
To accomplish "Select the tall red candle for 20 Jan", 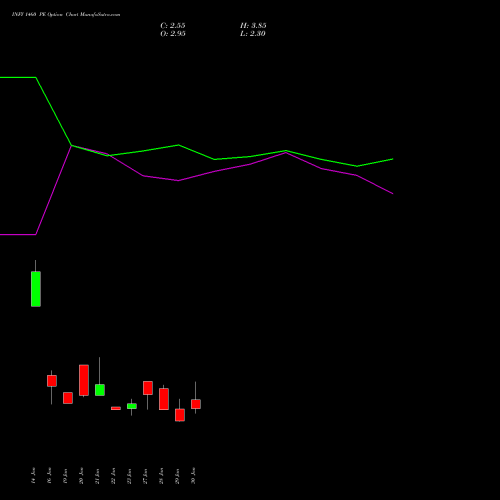I will 84,380.
